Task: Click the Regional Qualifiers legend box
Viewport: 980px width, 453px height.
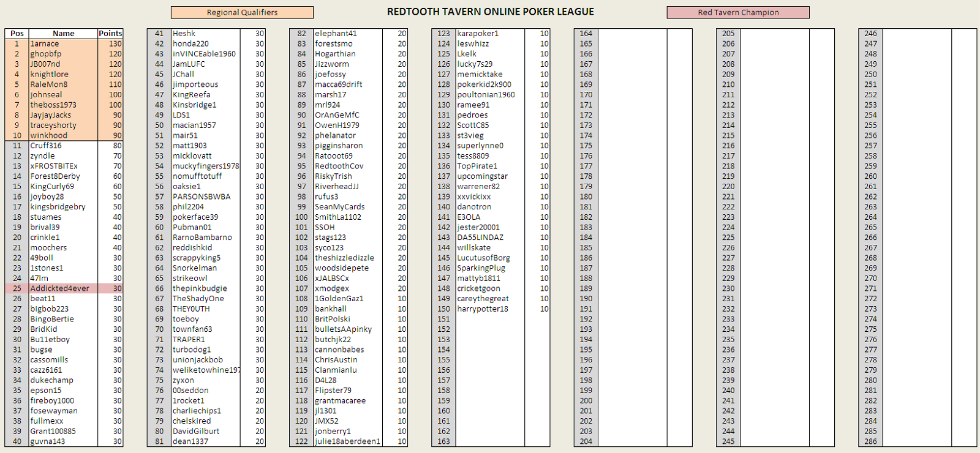Action: pos(242,12)
